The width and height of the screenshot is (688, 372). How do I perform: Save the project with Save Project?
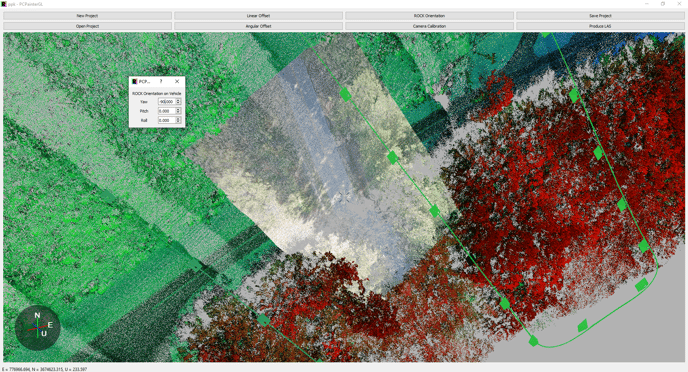tap(600, 16)
